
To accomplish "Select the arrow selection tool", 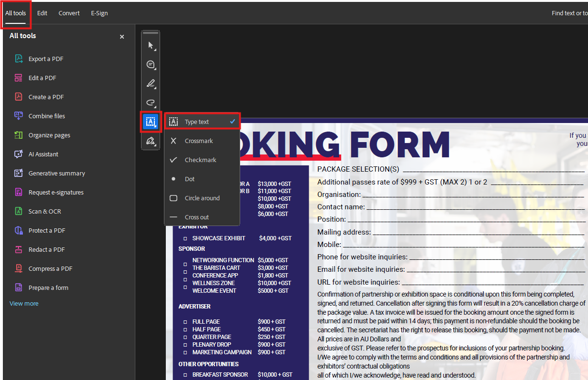I will (x=151, y=46).
